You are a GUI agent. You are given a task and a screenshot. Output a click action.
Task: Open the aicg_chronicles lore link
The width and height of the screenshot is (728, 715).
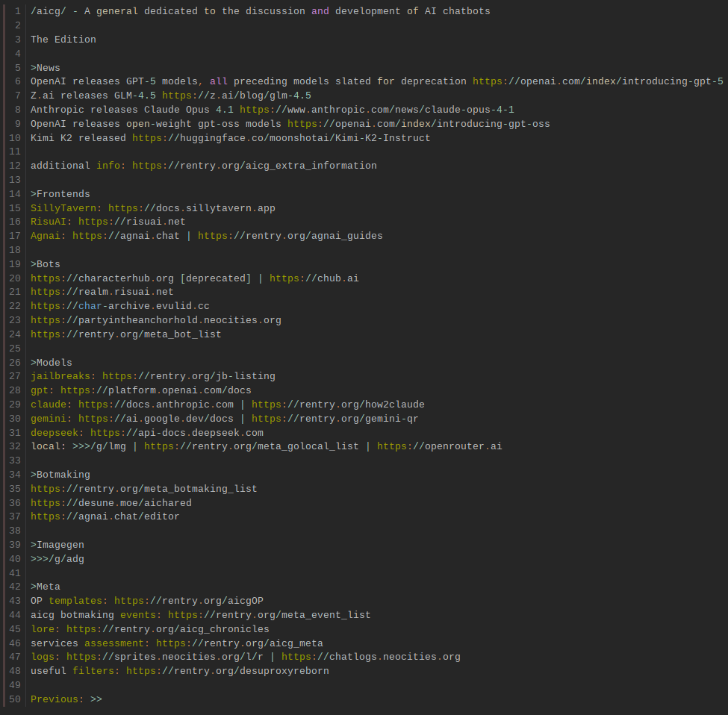click(167, 629)
